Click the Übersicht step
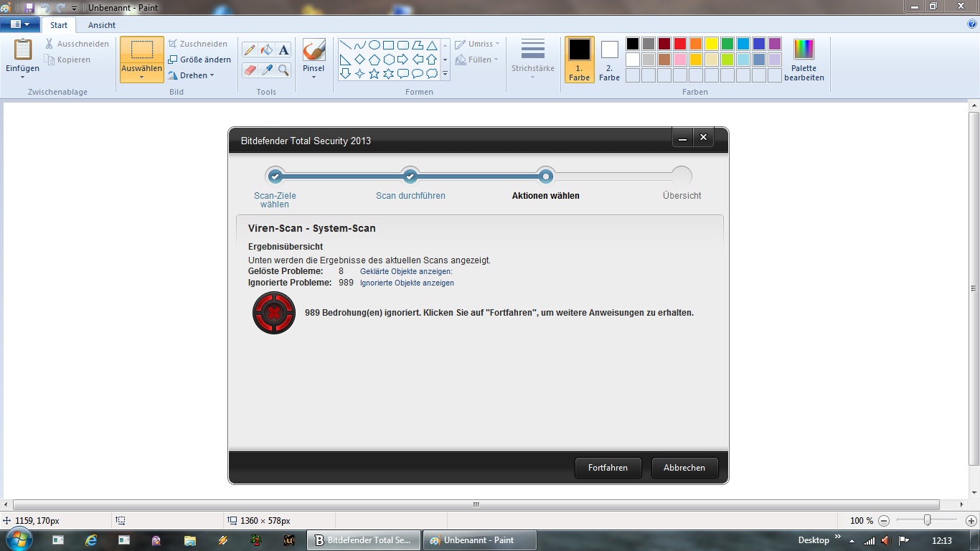The image size is (980, 551). click(x=682, y=195)
